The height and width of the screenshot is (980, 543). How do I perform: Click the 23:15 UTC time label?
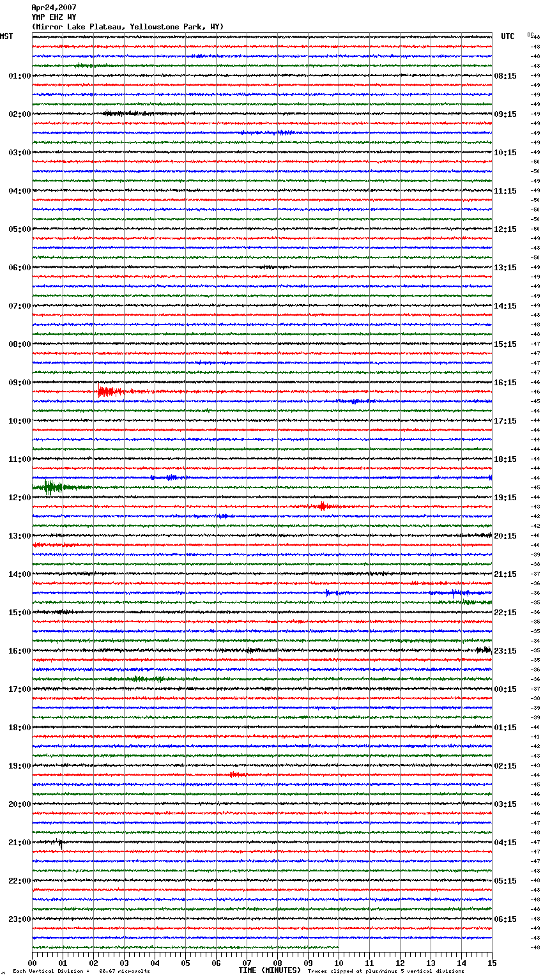[x=505, y=651]
